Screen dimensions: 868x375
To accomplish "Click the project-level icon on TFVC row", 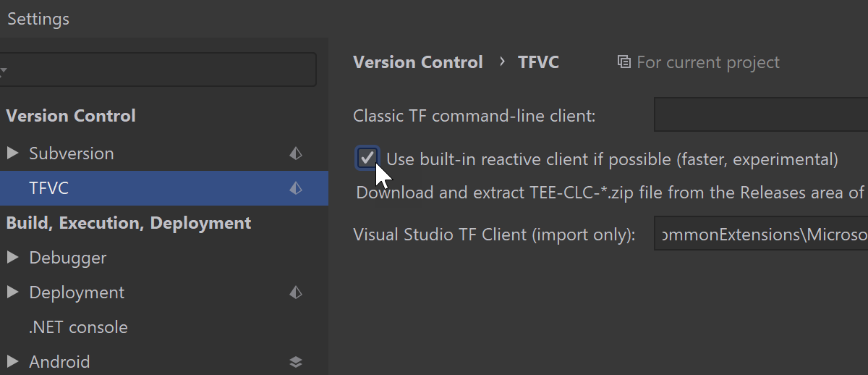I will (296, 188).
